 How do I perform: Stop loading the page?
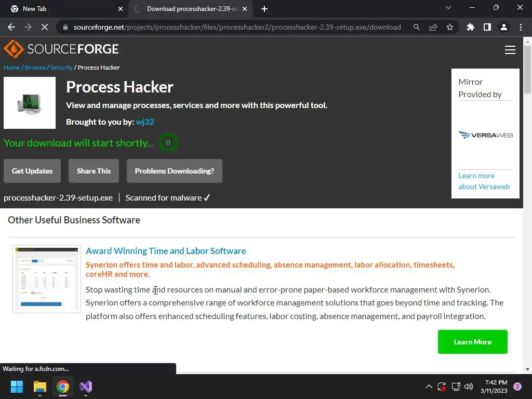click(x=45, y=27)
